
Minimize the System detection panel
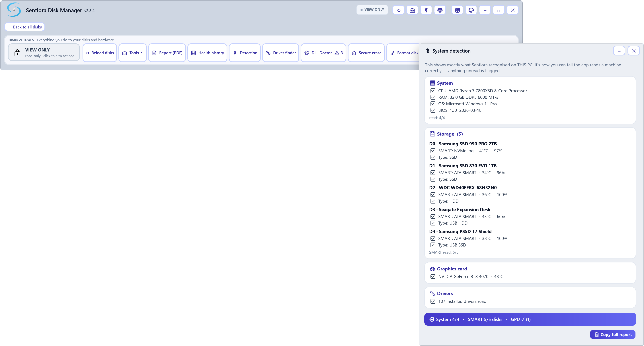pyautogui.click(x=619, y=51)
